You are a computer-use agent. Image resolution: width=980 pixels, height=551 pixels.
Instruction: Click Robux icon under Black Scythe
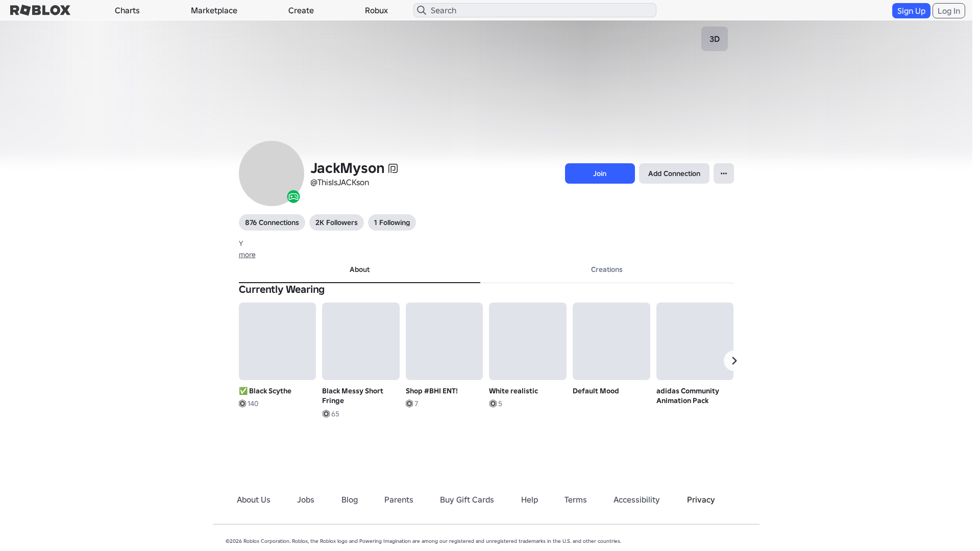(242, 404)
